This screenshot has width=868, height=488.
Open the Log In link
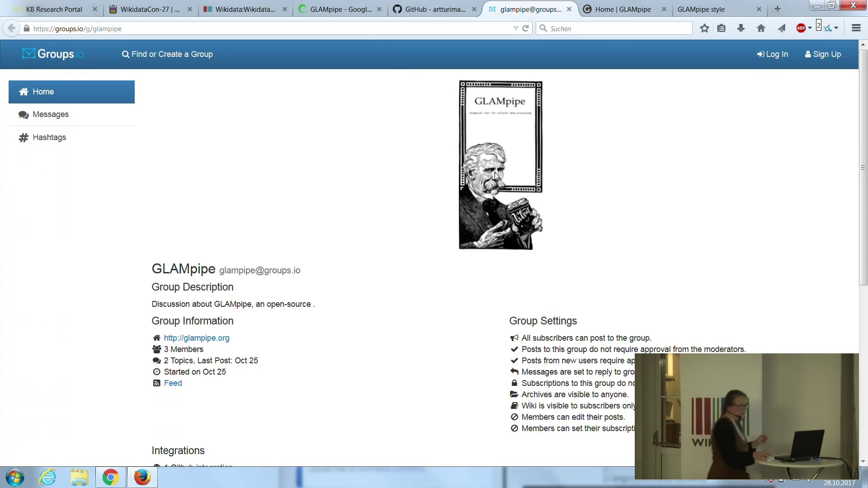tap(773, 54)
